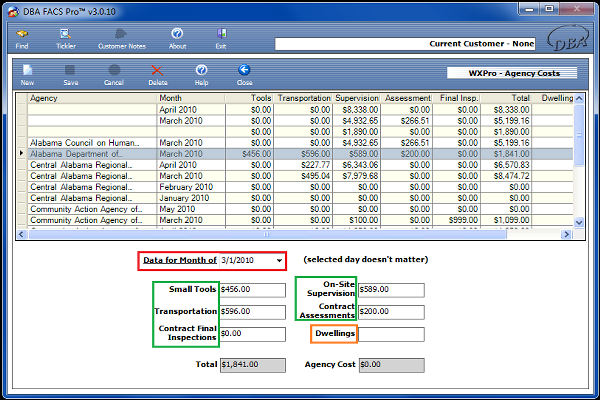600x400 pixels.
Task: Click the Transportation amount field
Action: click(253, 312)
